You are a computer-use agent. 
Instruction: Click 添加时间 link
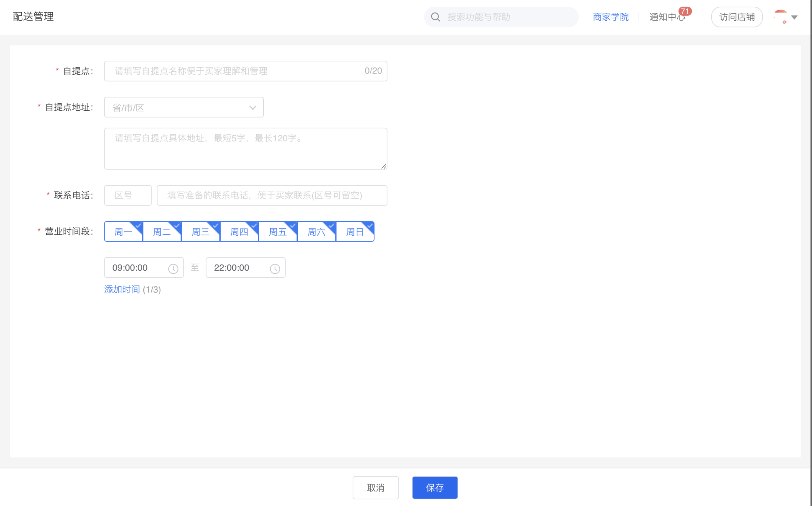(x=122, y=289)
